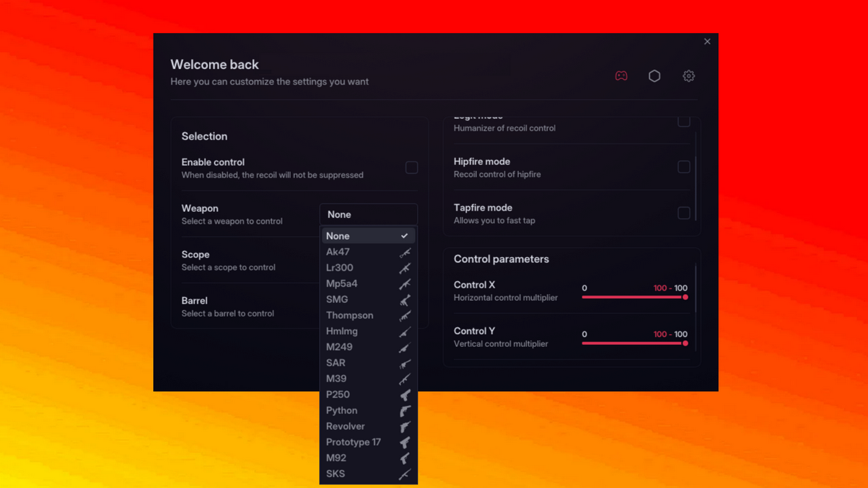This screenshot has width=868, height=488.
Task: Click the Thompson gun icon
Action: pyautogui.click(x=405, y=316)
